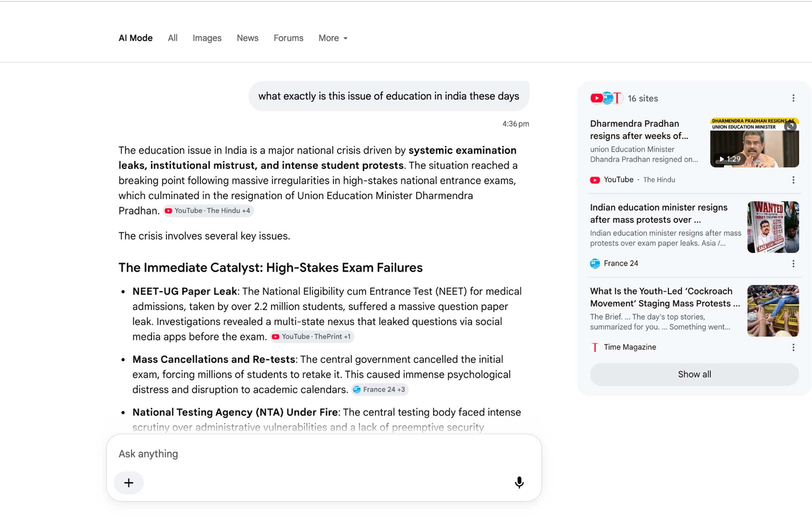This screenshot has height=527, width=812.
Task: Switch to the All tab
Action: (x=172, y=38)
